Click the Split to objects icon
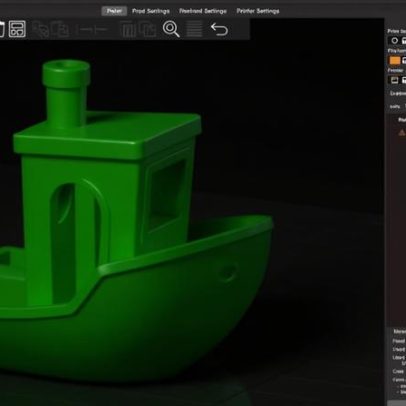This screenshot has height=406, width=406. point(128,29)
